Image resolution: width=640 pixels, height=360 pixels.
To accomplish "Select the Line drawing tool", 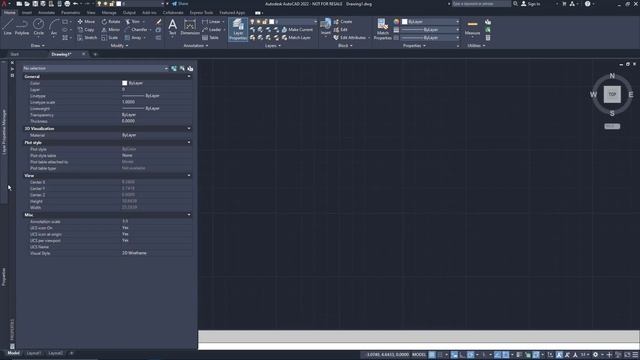I will pos(7,27).
